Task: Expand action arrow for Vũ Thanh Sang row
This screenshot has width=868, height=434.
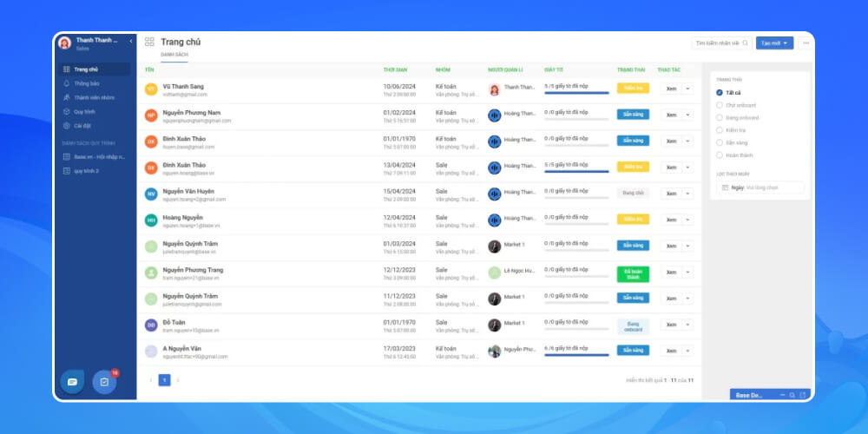Action: tap(687, 89)
